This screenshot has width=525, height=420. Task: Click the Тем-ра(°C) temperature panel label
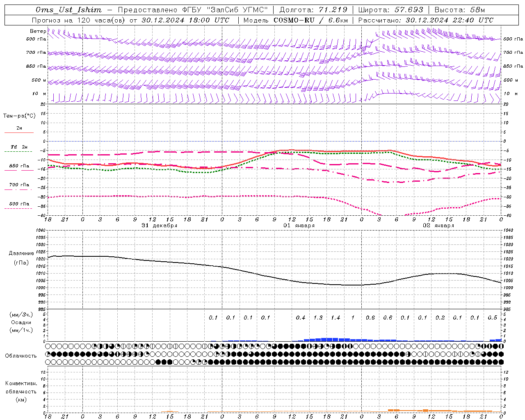coord(19,116)
